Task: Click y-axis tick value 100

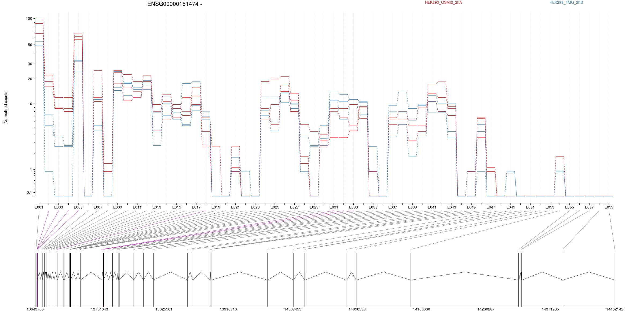Action: point(29,19)
